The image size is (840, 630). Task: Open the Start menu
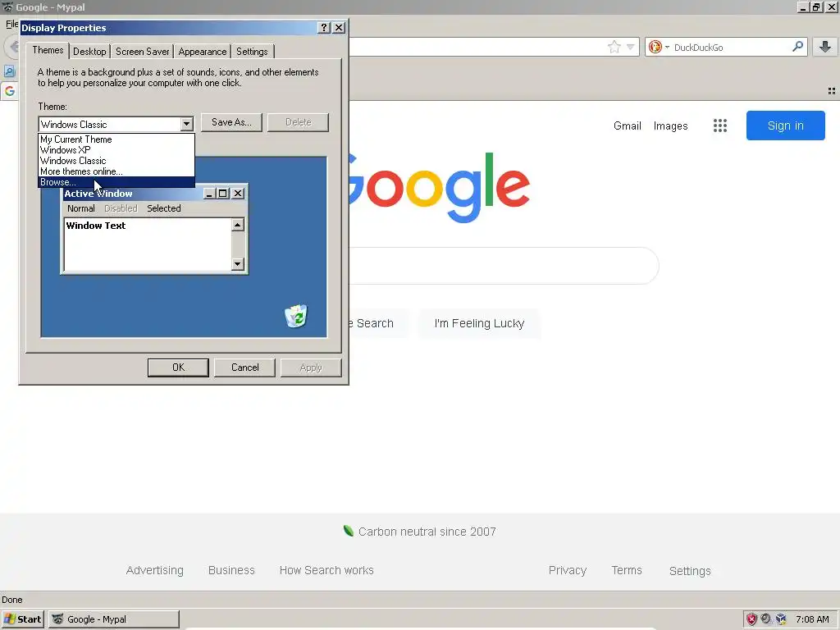pyautogui.click(x=22, y=619)
